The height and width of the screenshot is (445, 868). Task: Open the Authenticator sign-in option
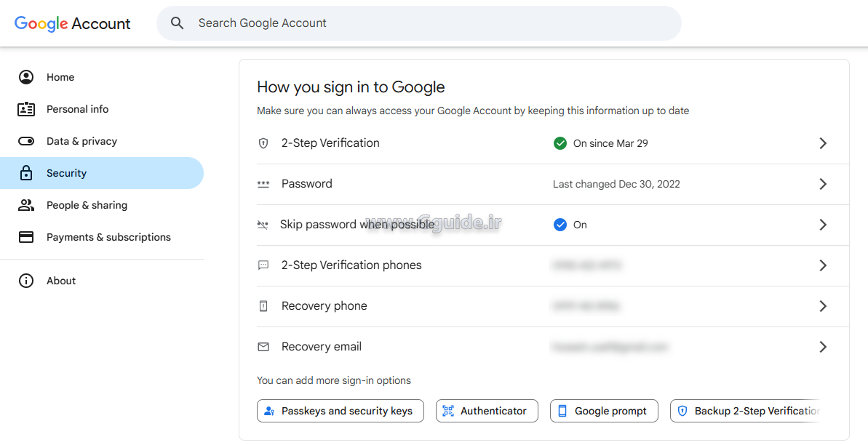(x=487, y=411)
